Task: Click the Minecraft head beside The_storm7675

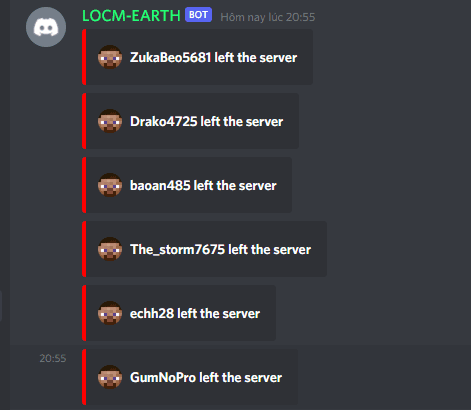Action: (110, 249)
